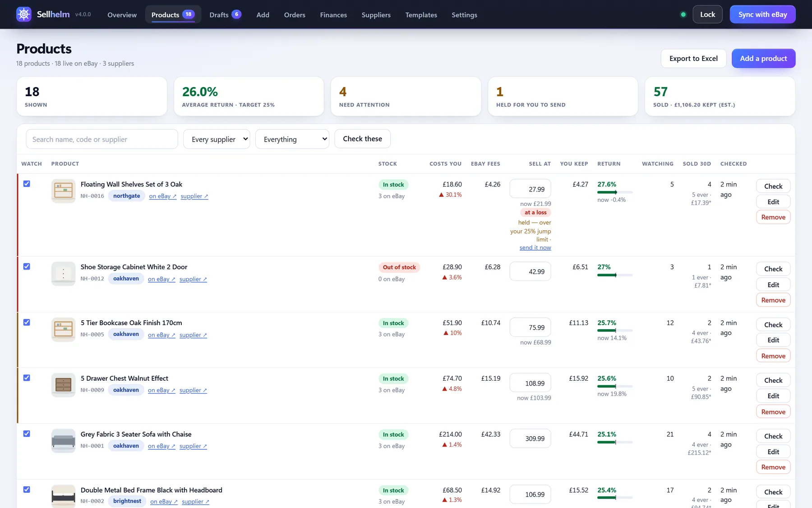The height and width of the screenshot is (508, 812).
Task: Open the Drafts tab
Action: (x=225, y=14)
